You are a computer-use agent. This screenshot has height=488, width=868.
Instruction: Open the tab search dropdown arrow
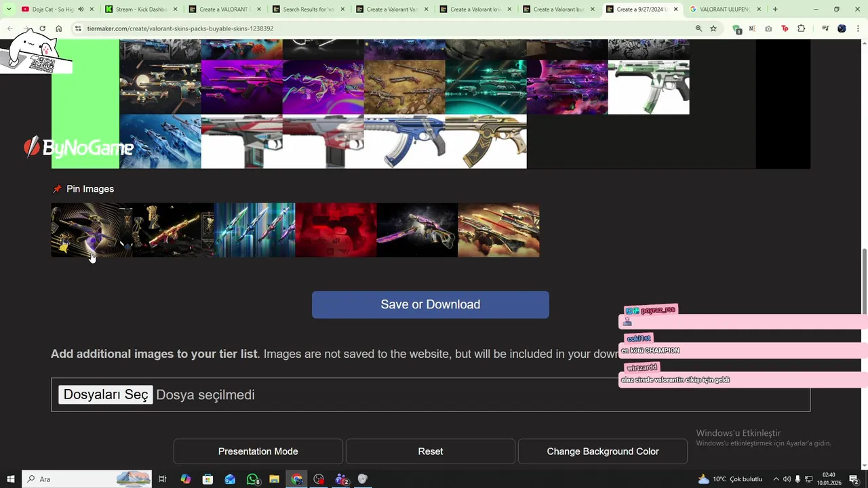click(9, 9)
